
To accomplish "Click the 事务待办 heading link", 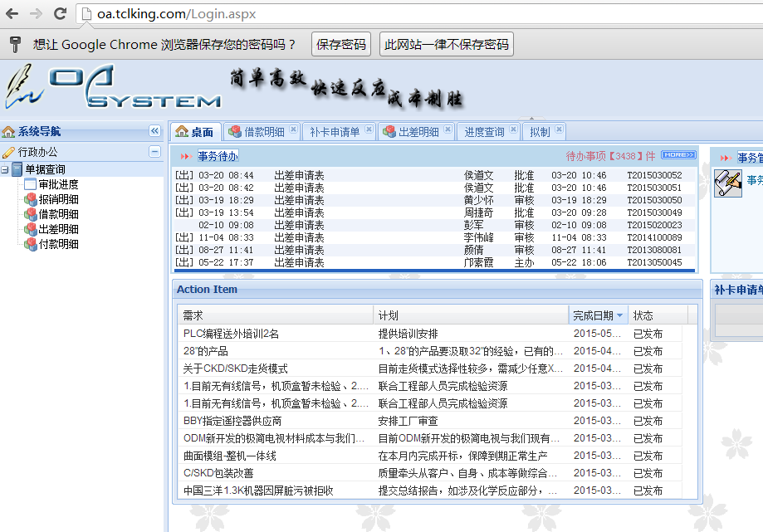I will (218, 156).
